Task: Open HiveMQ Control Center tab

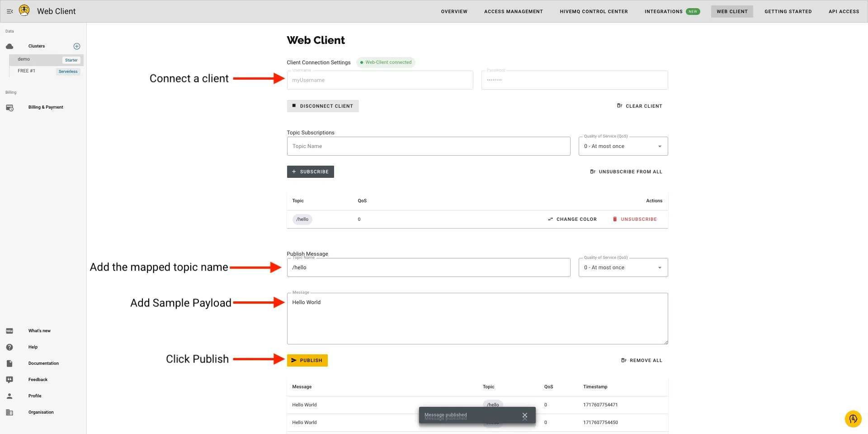Action: 594,11
